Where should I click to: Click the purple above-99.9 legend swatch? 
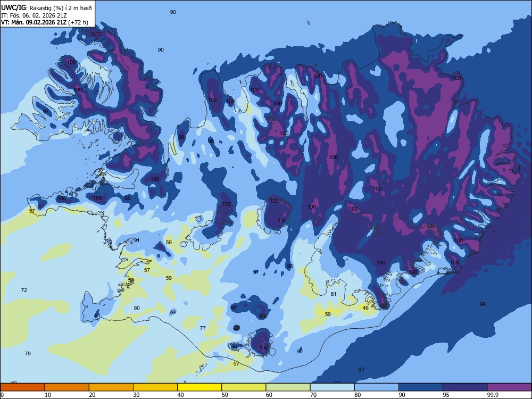(509, 387)
